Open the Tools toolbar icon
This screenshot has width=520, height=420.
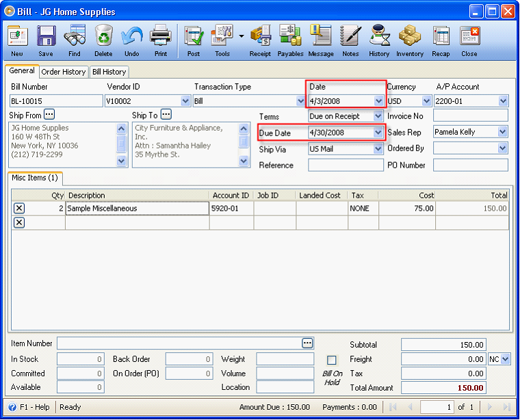tap(222, 36)
